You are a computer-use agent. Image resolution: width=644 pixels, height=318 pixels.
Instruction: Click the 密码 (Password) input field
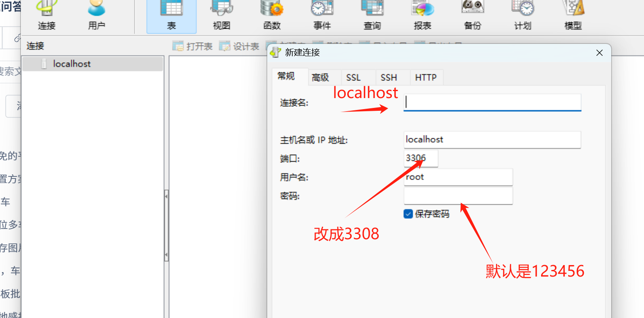click(458, 196)
